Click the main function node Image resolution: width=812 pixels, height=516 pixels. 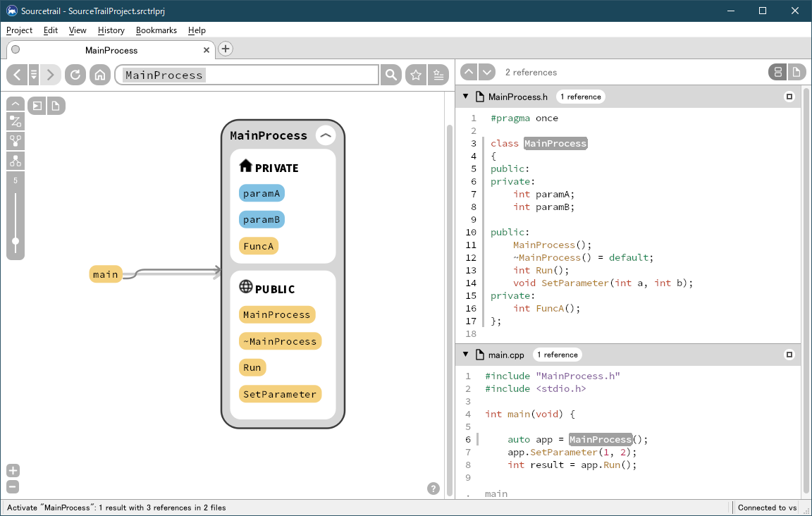tap(106, 274)
